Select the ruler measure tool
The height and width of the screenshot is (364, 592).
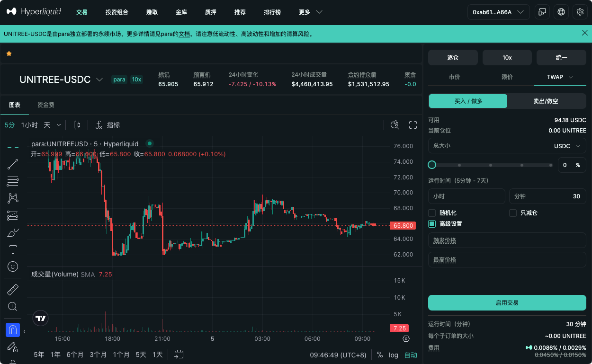tap(13, 289)
